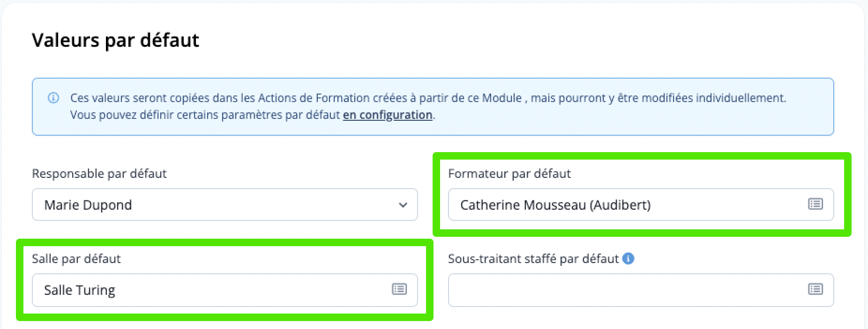Click the banner sentence starting "Ces valeurs seront copiées"
The image size is (868, 329).
click(x=428, y=98)
